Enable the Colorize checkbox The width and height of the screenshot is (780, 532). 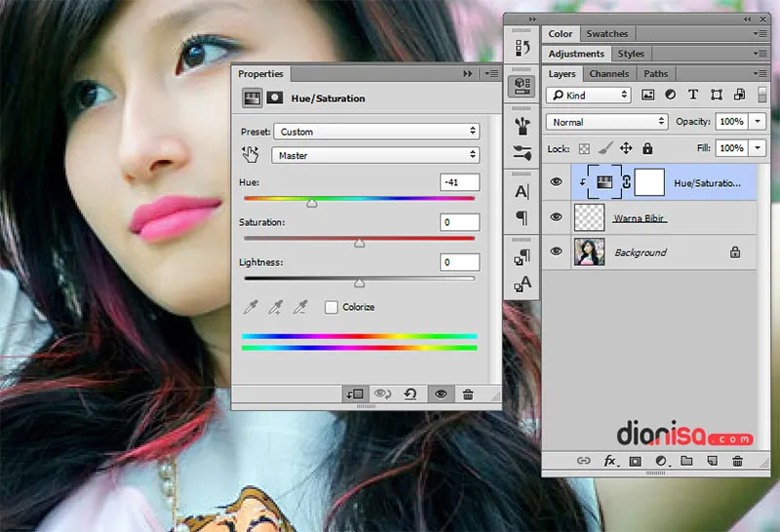click(x=331, y=307)
